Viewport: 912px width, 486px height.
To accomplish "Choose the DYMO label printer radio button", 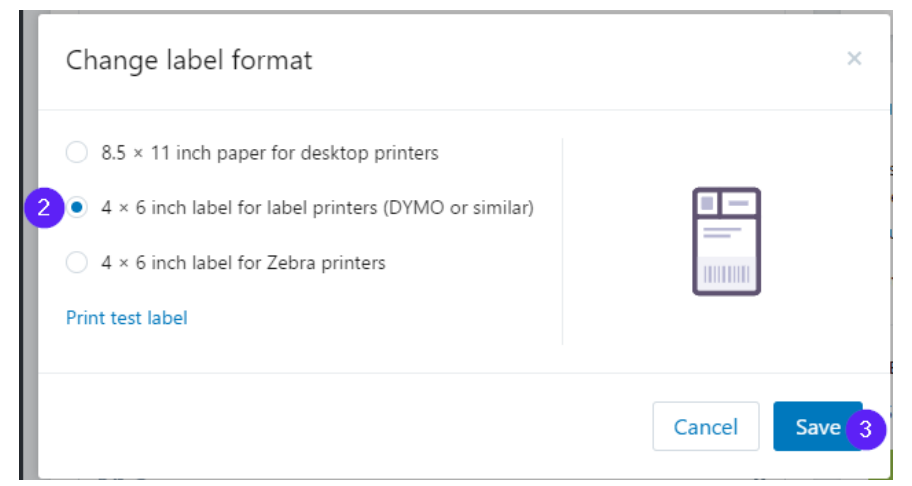I will click(x=76, y=208).
